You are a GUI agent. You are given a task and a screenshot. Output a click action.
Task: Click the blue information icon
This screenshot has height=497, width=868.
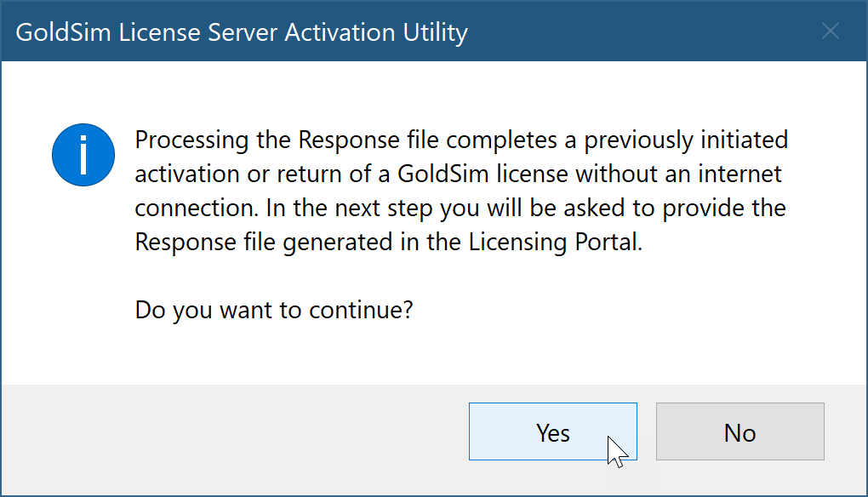click(x=83, y=155)
